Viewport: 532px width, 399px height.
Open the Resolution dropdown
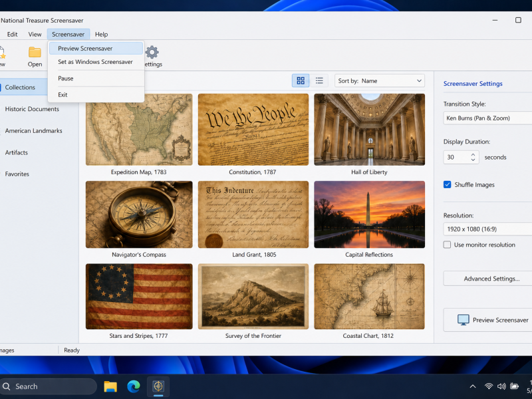click(487, 229)
